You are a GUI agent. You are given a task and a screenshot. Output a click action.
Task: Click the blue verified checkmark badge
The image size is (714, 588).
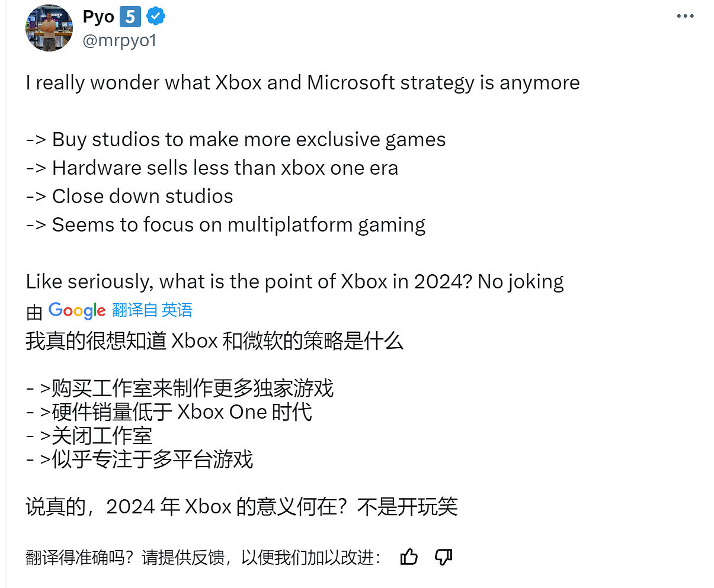155,17
